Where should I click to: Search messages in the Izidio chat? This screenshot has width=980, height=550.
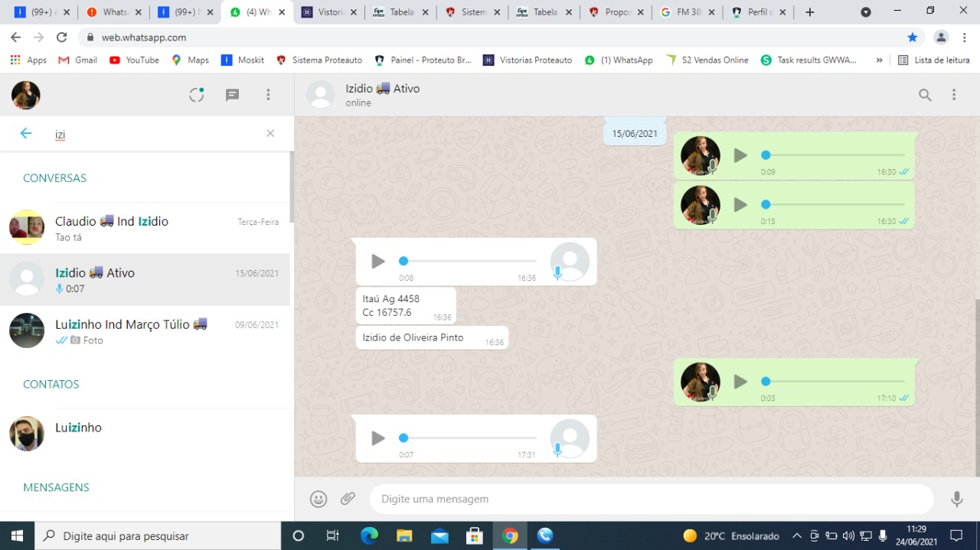tap(925, 95)
